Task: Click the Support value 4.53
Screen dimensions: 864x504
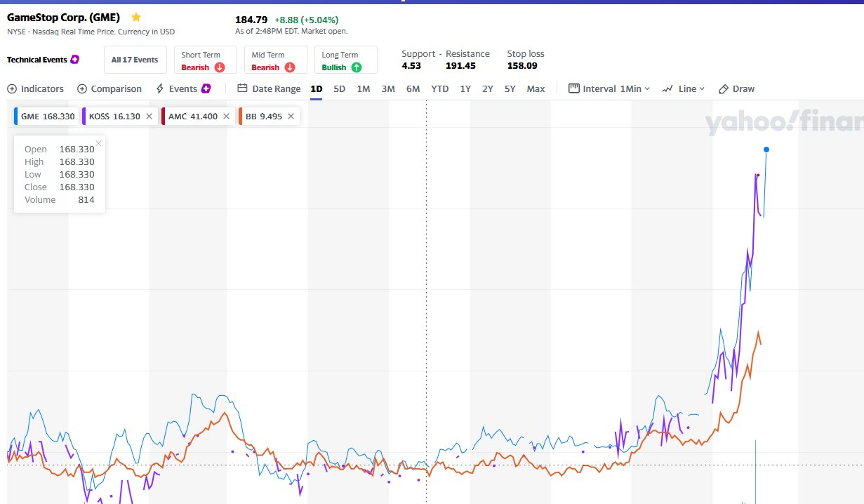Action: (411, 65)
